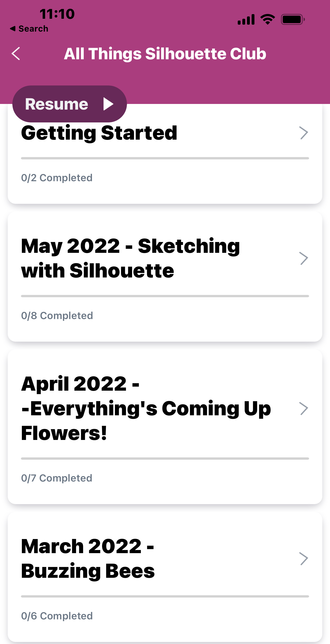The height and width of the screenshot is (644, 330).
Task: Tap the Resume play triangle icon
Action: pyautogui.click(x=108, y=104)
